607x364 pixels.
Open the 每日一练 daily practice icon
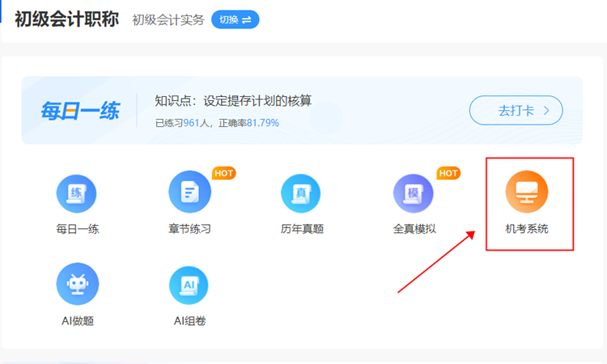(x=77, y=195)
